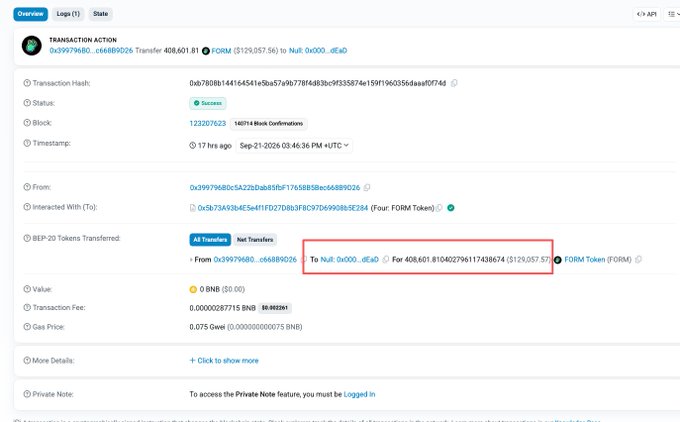
Task: Open Null: 0x000...dEaD in Transaction Action
Action: [x=318, y=51]
